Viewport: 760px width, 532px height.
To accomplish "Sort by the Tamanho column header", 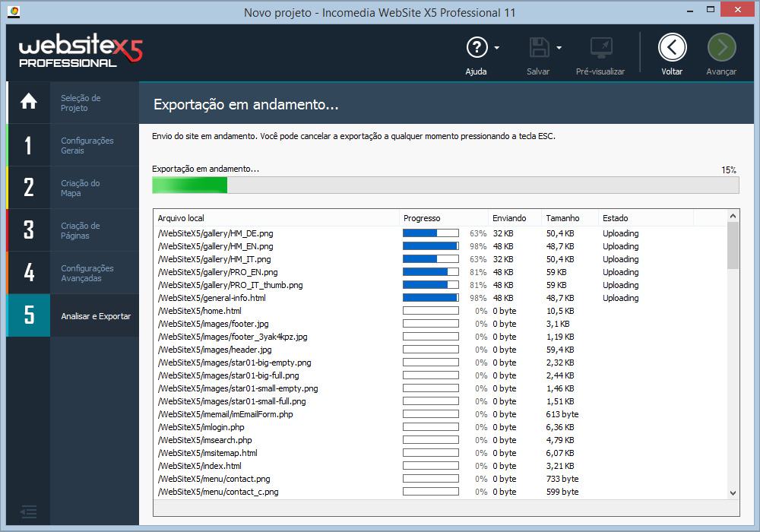I will (570, 218).
